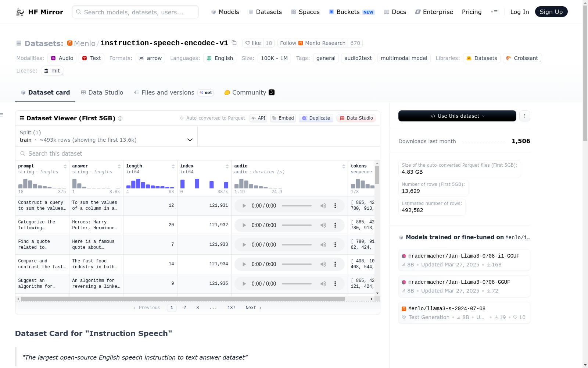Viewport: 588px width, 368px height.
Task: Open Docs in the top navigation
Action: 395,12
